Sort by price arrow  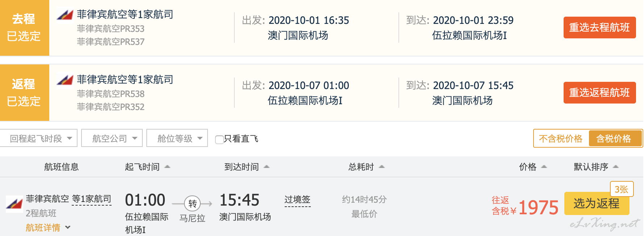pos(544,167)
